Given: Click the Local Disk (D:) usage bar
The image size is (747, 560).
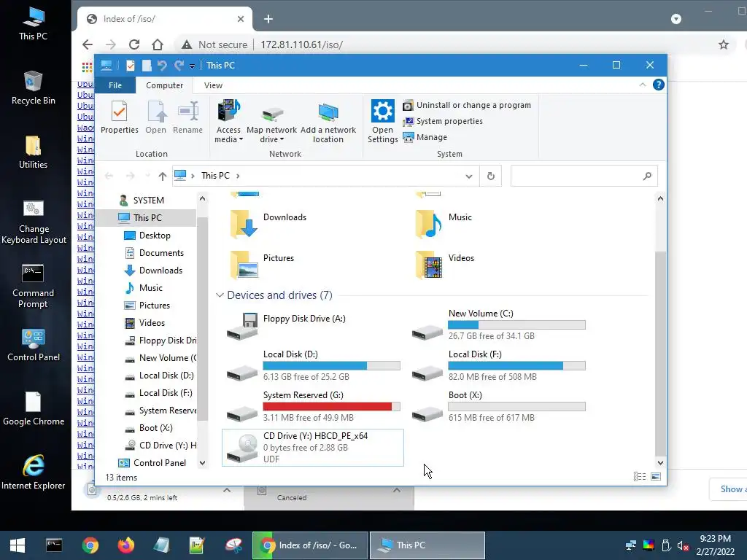Looking at the screenshot, I should pos(332,366).
